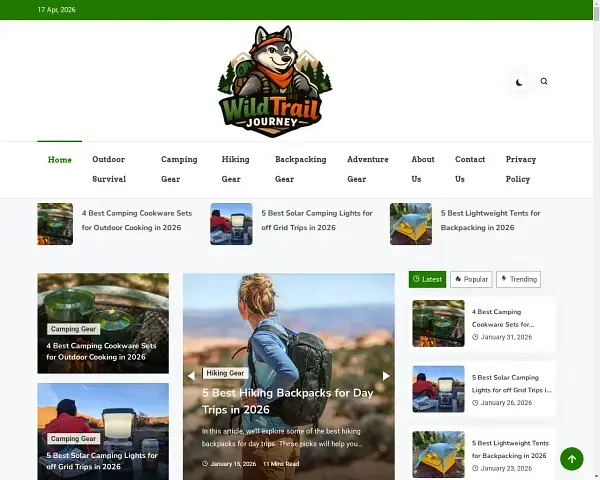Click the Hiking Gear category badge on the slider
Screen dimensions: 600x480
(225, 373)
